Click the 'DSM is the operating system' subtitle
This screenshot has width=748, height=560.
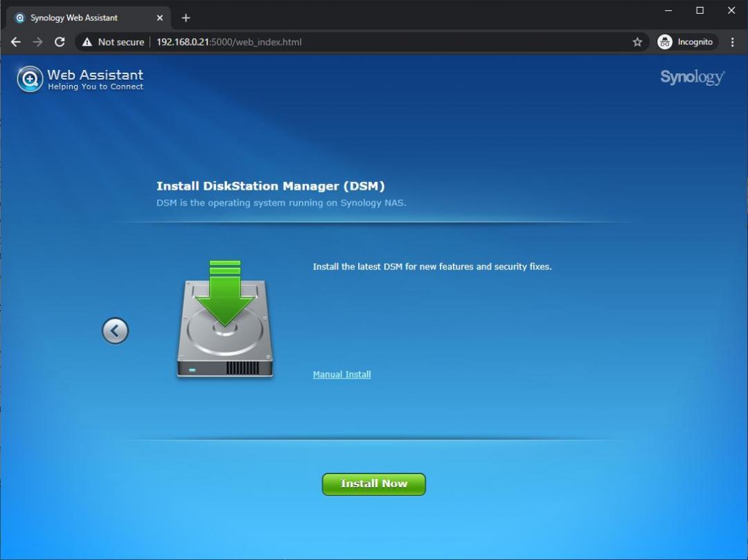click(281, 203)
